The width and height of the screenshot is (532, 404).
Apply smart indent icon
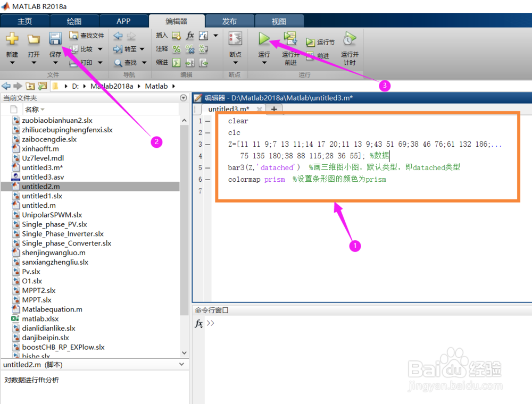coord(177,63)
